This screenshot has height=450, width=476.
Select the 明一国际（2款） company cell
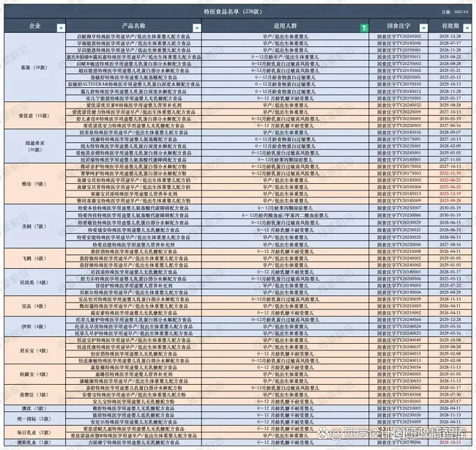click(x=35, y=418)
